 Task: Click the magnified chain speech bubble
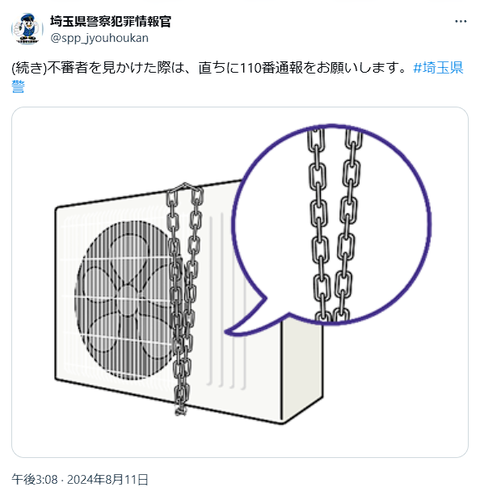point(331,225)
